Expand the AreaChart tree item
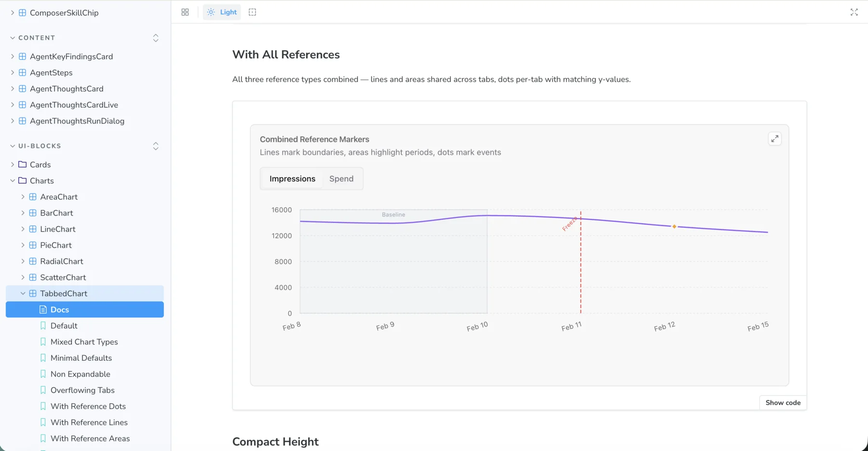The image size is (868, 451). click(x=23, y=197)
